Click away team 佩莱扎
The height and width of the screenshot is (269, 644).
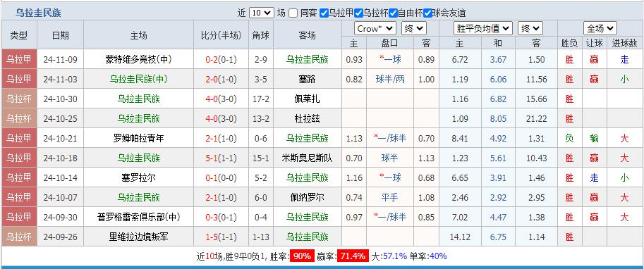(308, 99)
